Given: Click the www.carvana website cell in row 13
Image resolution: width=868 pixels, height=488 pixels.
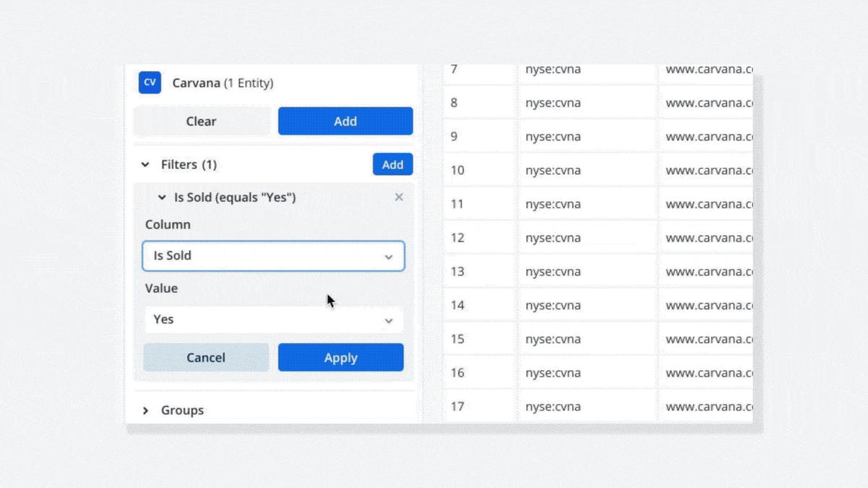Looking at the screenshot, I should 706,272.
